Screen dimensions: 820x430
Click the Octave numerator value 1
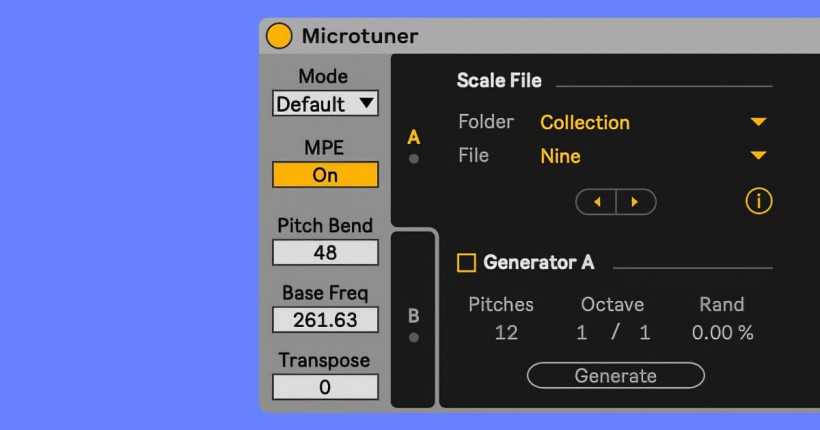(x=582, y=333)
